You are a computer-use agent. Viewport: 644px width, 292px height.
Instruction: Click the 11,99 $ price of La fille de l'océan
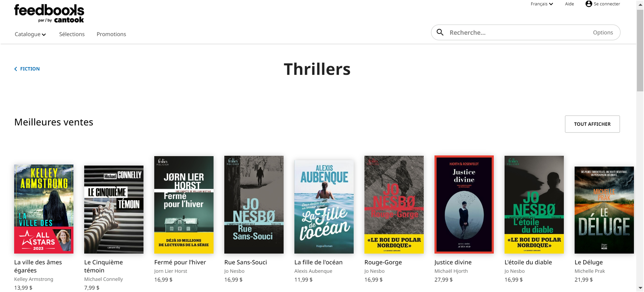(303, 280)
